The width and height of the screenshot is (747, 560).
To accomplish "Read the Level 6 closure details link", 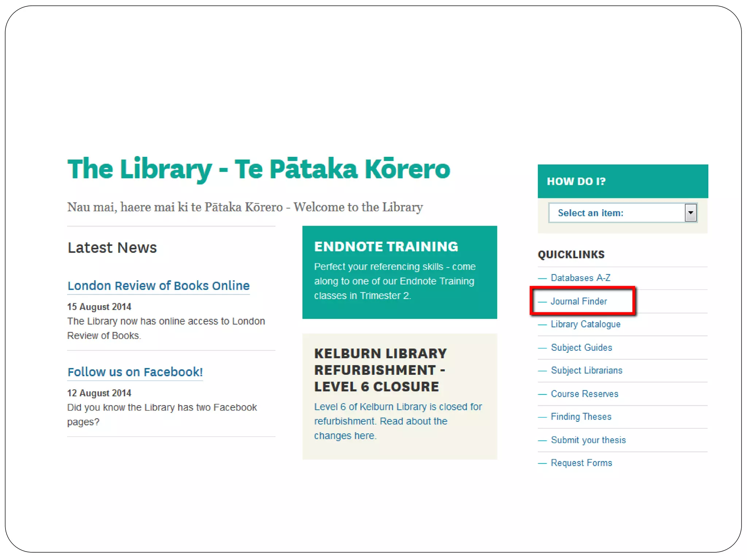I will (x=398, y=421).
